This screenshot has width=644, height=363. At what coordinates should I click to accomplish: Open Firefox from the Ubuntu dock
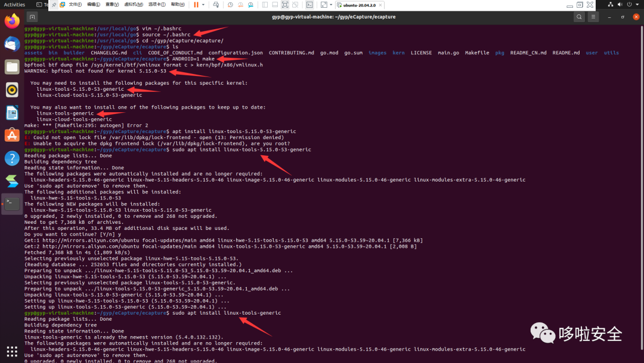point(12,21)
